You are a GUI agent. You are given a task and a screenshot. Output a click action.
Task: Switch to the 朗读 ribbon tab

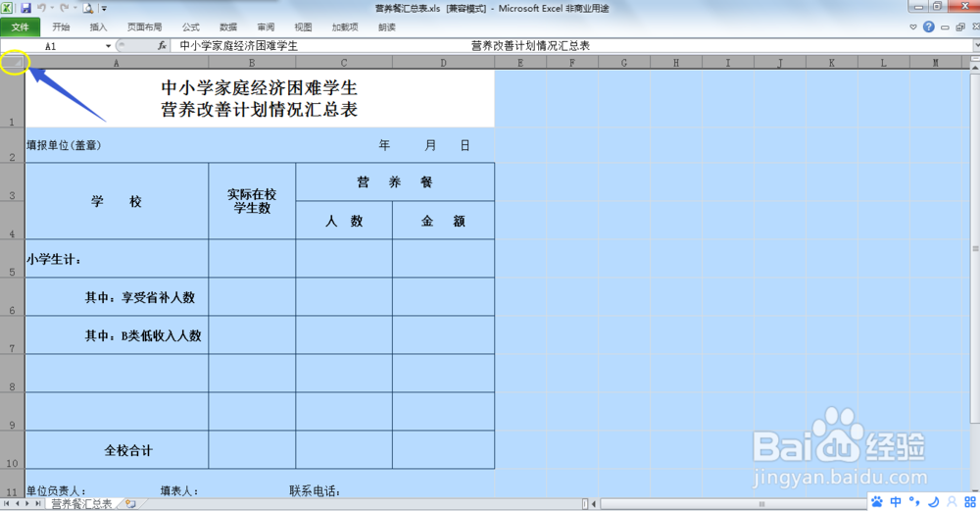point(387,26)
